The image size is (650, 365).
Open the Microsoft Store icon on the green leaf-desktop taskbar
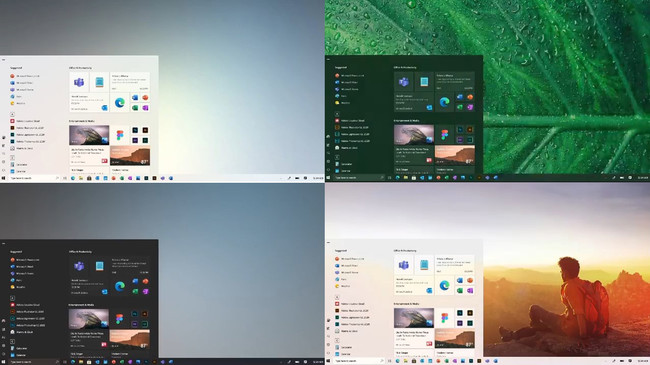point(414,178)
